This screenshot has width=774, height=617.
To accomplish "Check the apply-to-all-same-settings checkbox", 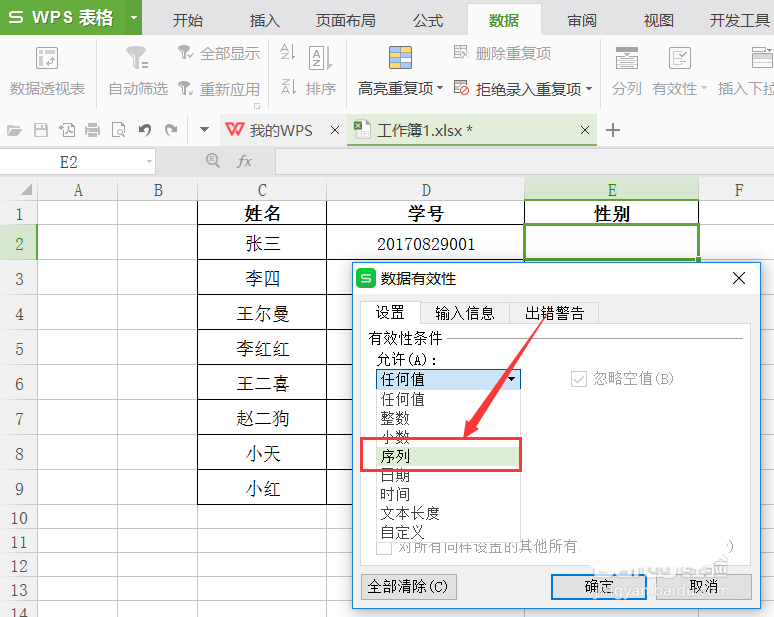I will tap(384, 546).
